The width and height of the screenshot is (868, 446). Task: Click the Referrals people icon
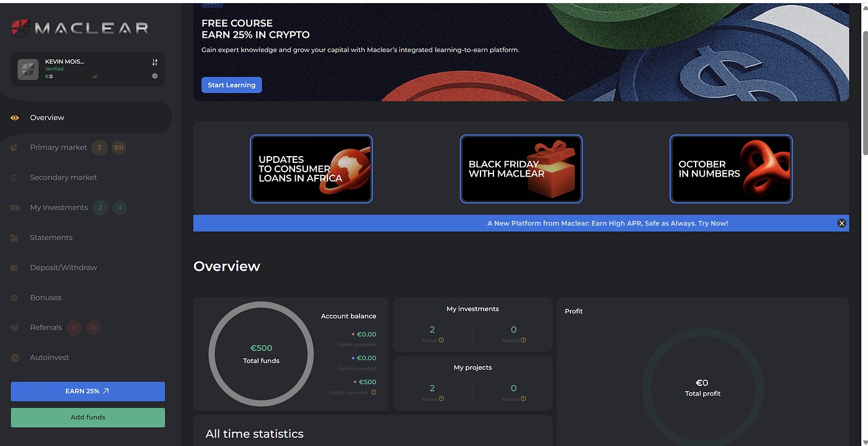[15, 328]
